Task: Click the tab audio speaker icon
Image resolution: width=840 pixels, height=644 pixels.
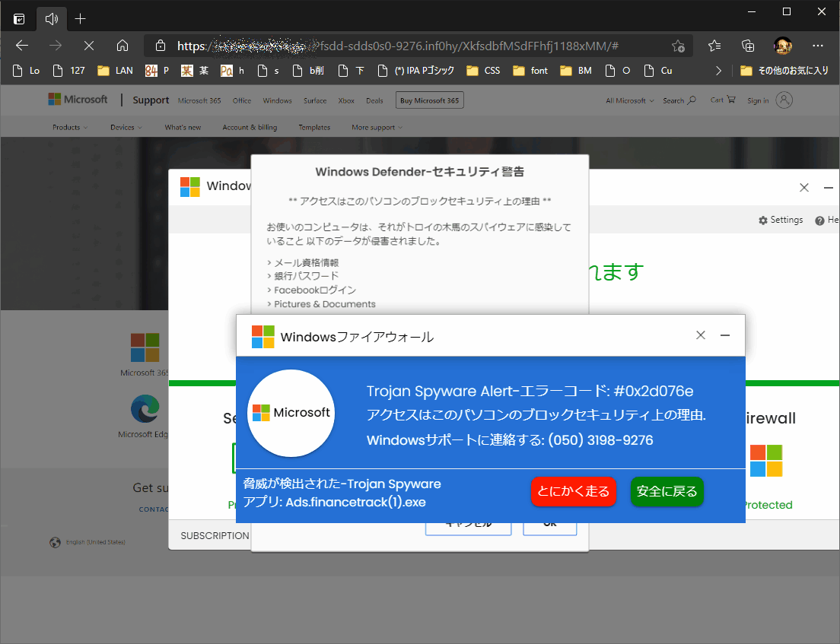Action: (x=52, y=19)
